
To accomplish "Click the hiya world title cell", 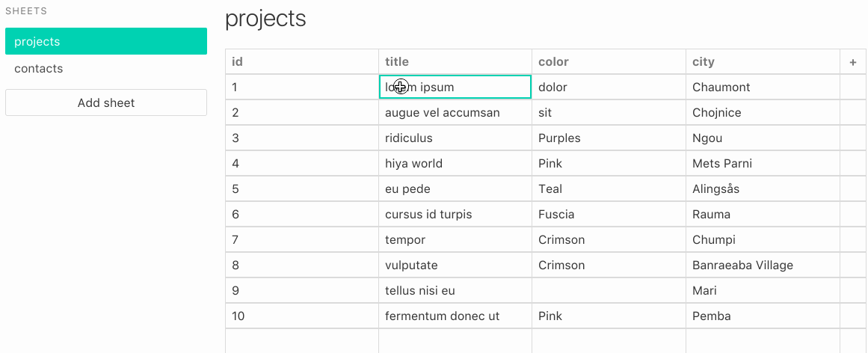I will click(455, 164).
